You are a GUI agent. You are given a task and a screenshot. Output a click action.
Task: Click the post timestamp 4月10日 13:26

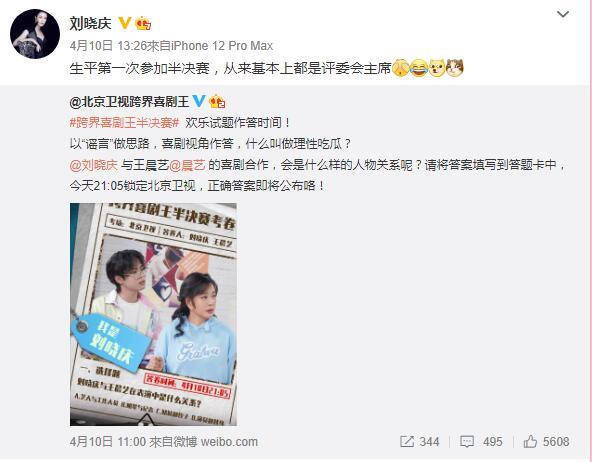(108, 46)
